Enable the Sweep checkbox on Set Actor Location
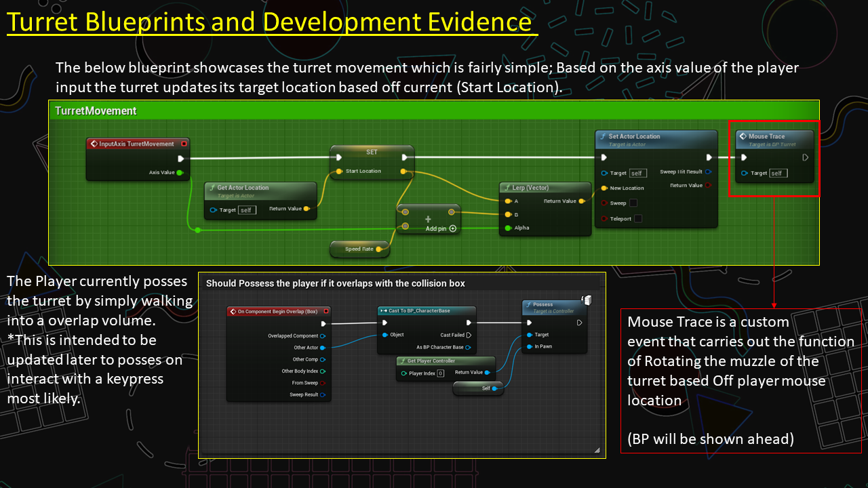 click(x=633, y=203)
